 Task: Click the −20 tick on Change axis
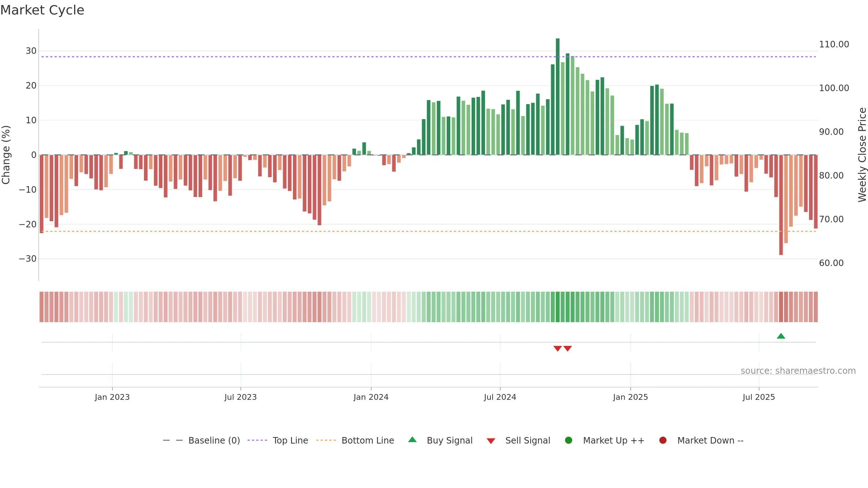click(x=28, y=224)
